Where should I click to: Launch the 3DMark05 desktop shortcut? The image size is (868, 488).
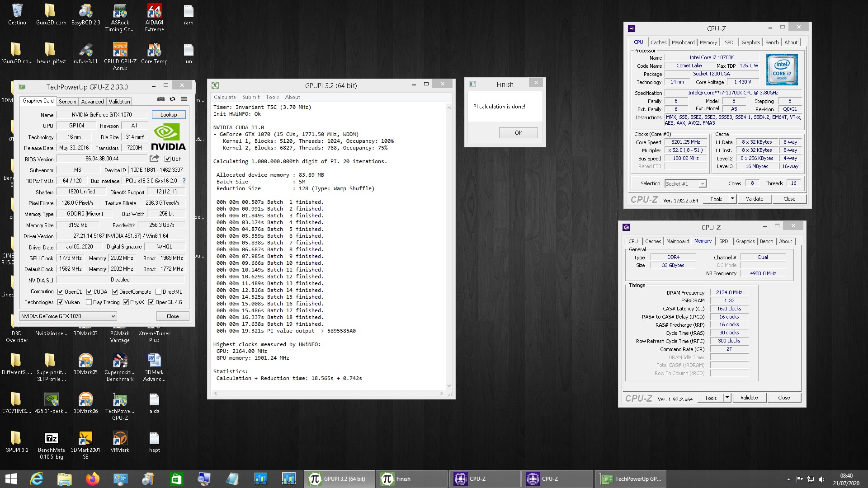tap(86, 364)
